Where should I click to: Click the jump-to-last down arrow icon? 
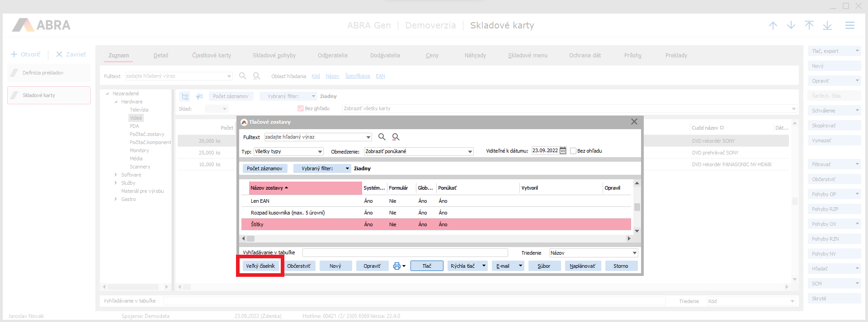pos(827,26)
